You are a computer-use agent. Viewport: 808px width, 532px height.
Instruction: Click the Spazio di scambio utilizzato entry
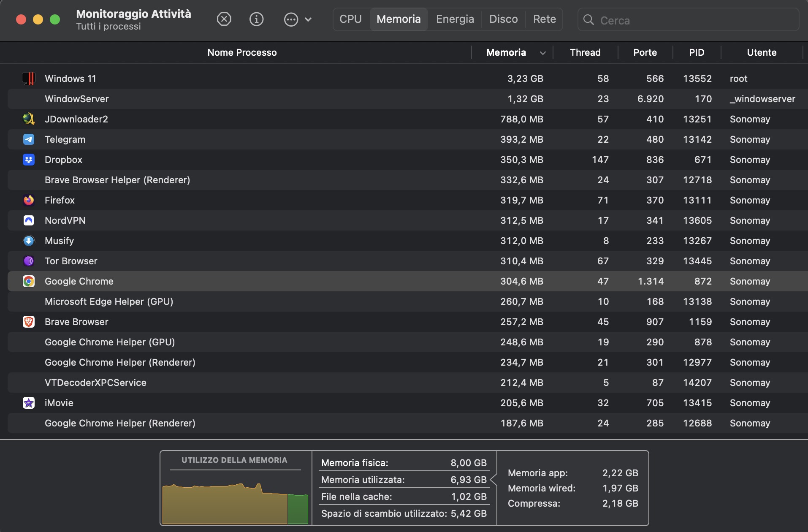point(404,513)
